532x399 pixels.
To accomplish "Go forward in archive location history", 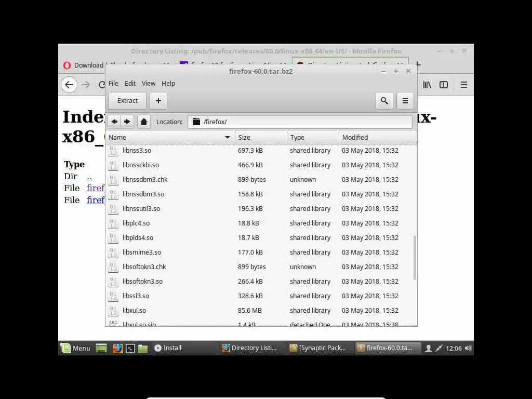I will point(127,122).
